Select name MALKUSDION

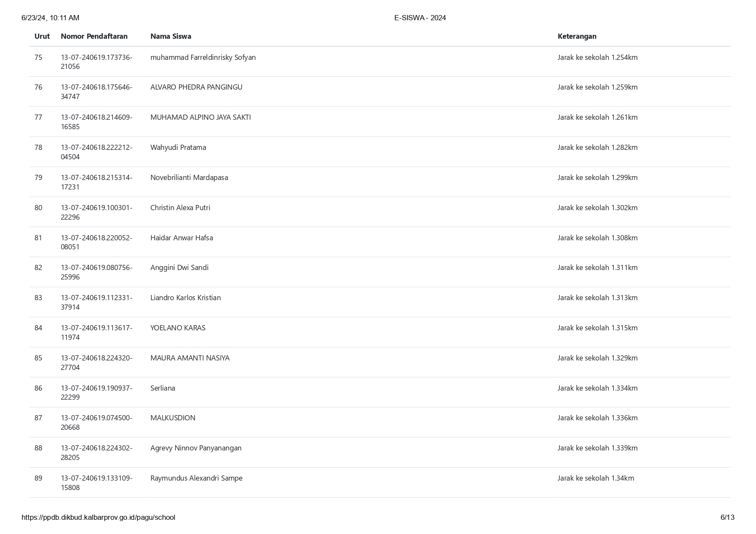pos(173,418)
